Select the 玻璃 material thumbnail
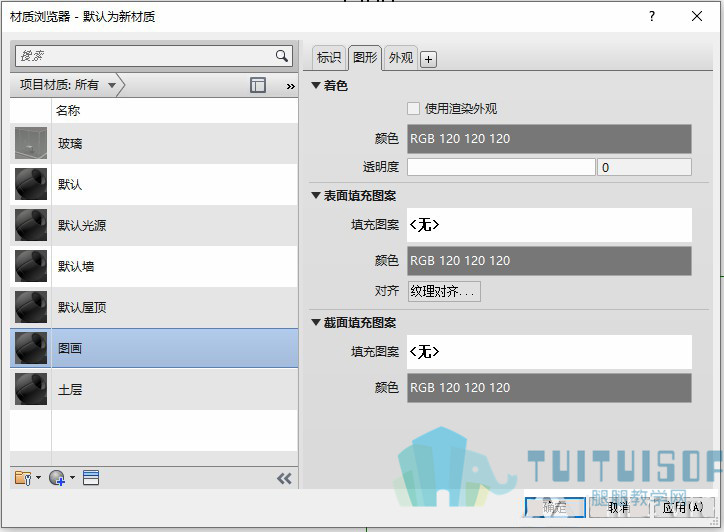 pos(31,143)
